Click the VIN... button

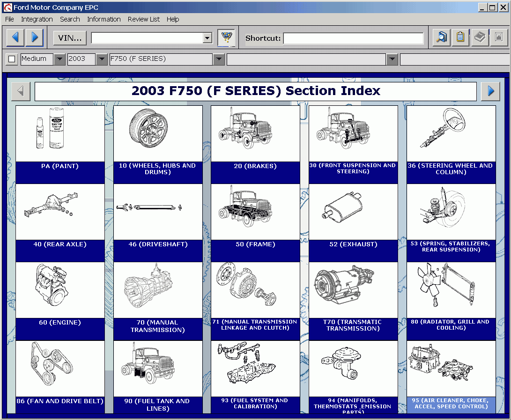(69, 38)
